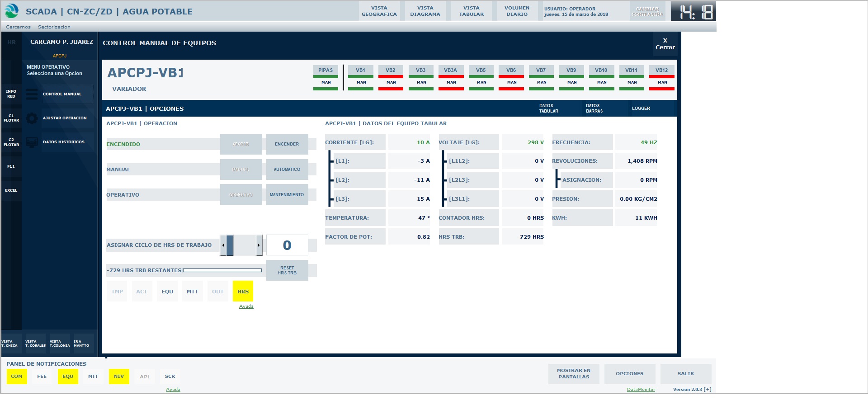Click the INFO RED sidebar shortcut
This screenshot has width=868, height=405.
coord(11,94)
